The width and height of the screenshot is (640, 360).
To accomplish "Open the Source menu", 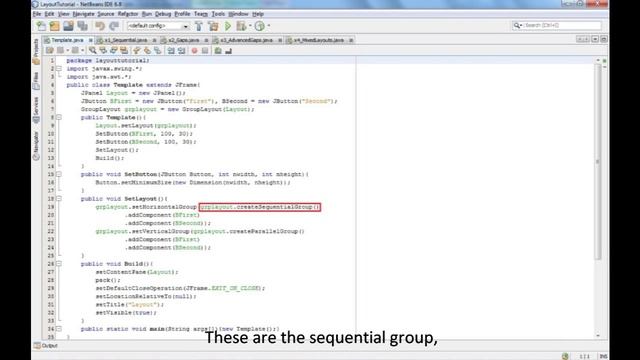I will pyautogui.click(x=106, y=14).
